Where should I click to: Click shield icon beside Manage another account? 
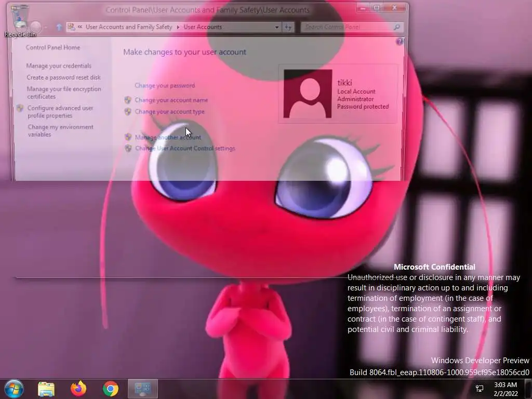coord(128,137)
